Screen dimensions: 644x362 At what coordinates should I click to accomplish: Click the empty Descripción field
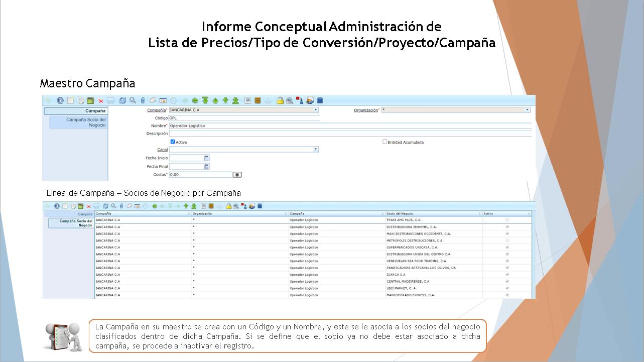350,134
